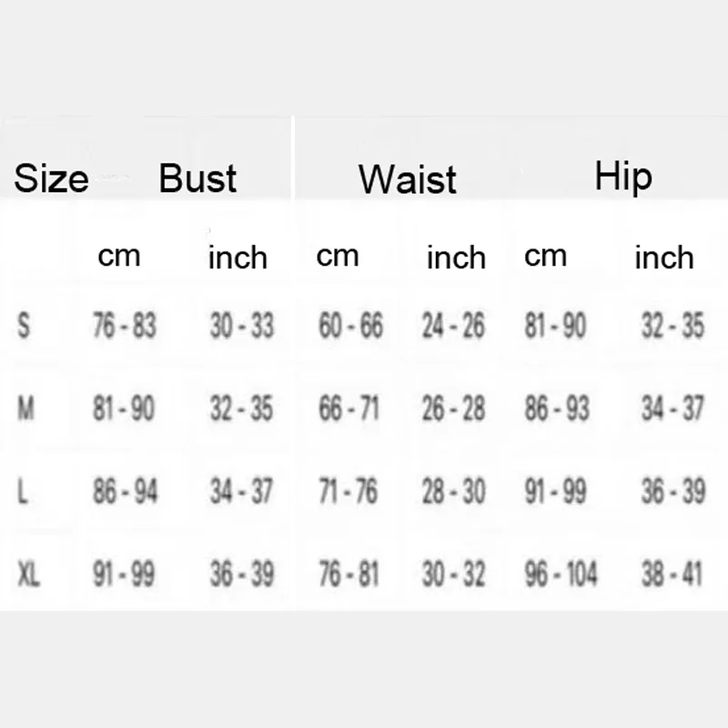Click the inch subheader under Hip
The height and width of the screenshot is (728, 728).
click(663, 258)
